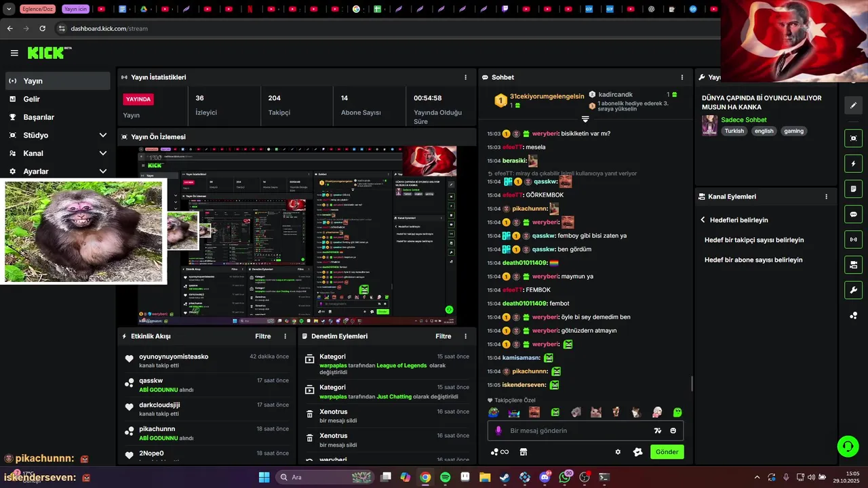The height and width of the screenshot is (488, 868).
Task: Click the Sadece Sohbet category link
Action: (744, 120)
